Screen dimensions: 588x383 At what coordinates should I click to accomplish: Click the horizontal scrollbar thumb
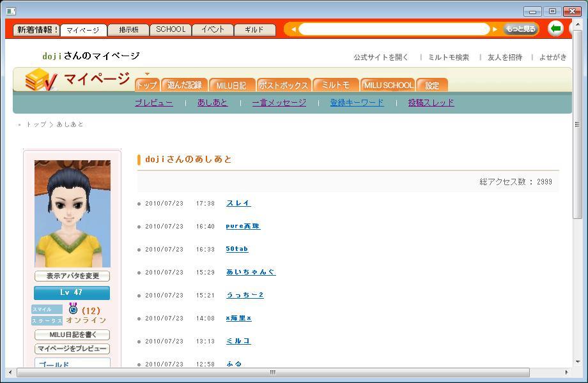point(272,372)
